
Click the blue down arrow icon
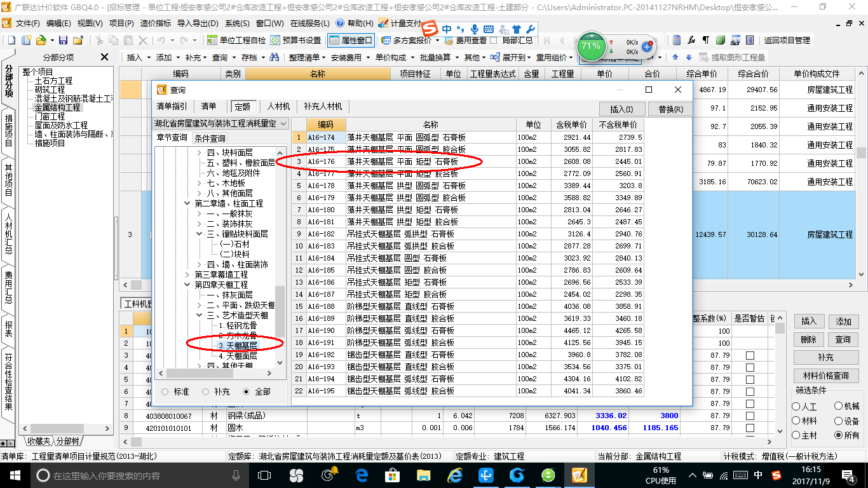pos(688,57)
